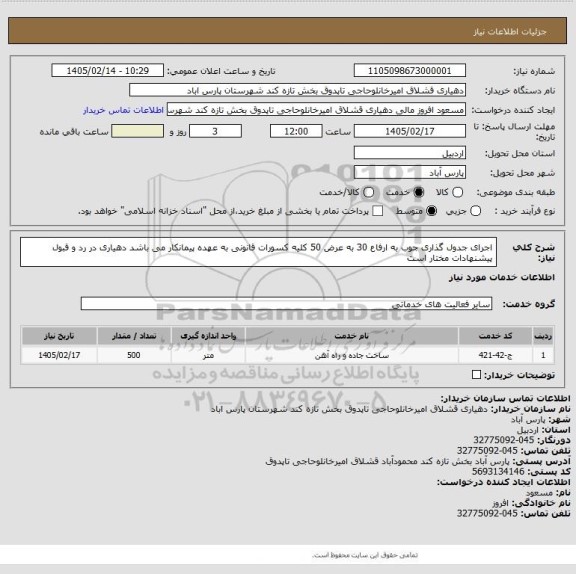This screenshot has height=574, width=576.
Task: Click row number cell 1
Action: point(543,355)
